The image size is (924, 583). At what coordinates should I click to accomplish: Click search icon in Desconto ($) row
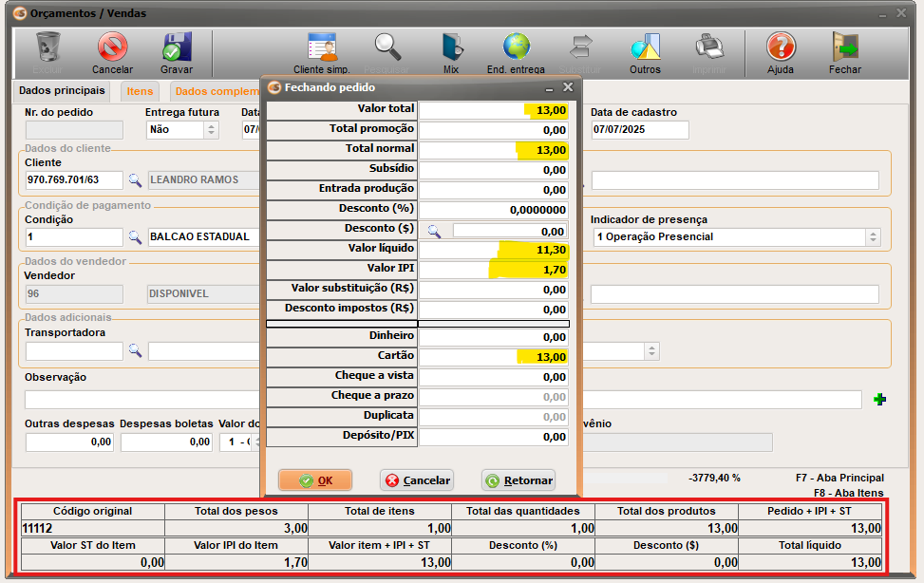434,231
